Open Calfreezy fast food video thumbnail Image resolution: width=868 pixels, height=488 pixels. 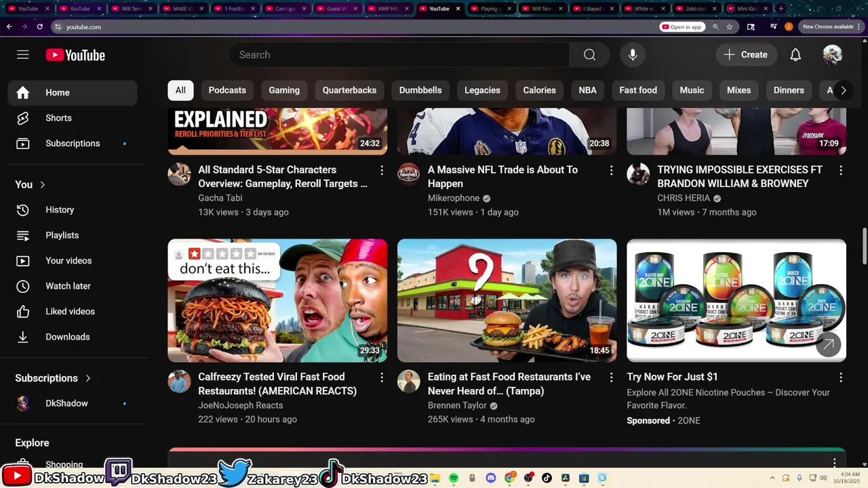point(277,300)
